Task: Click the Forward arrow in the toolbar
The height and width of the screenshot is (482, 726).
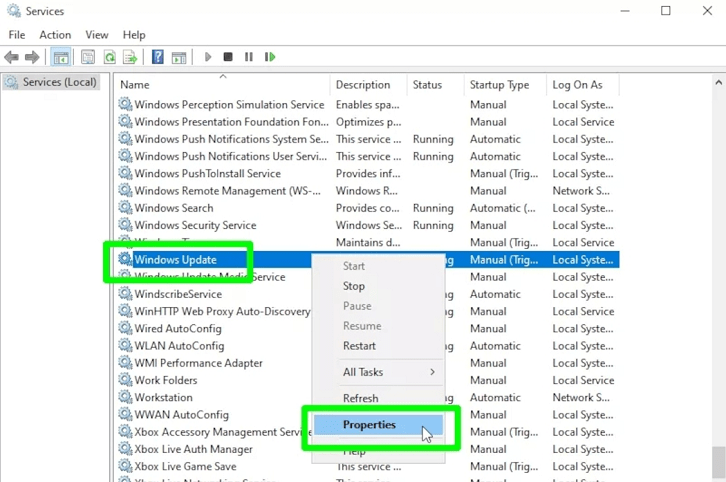Action: click(x=32, y=57)
